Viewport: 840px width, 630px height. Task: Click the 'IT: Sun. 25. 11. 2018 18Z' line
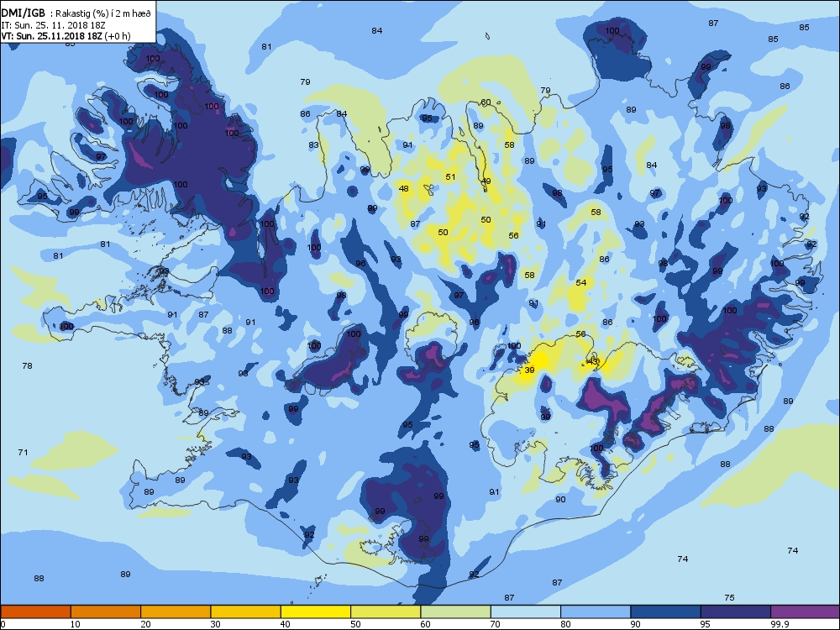(x=52, y=25)
